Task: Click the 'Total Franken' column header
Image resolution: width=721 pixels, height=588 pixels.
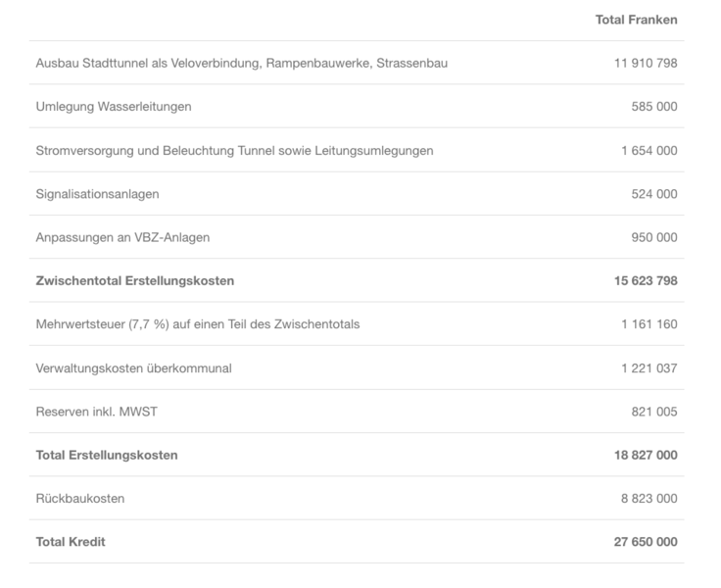Action: click(636, 20)
